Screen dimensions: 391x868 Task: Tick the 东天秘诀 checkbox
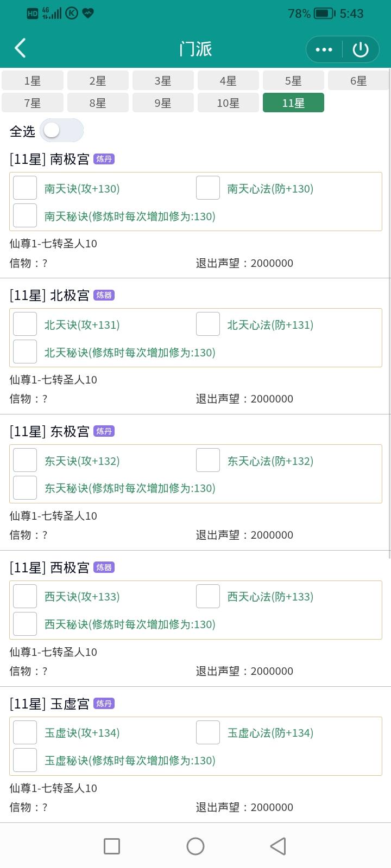25,488
